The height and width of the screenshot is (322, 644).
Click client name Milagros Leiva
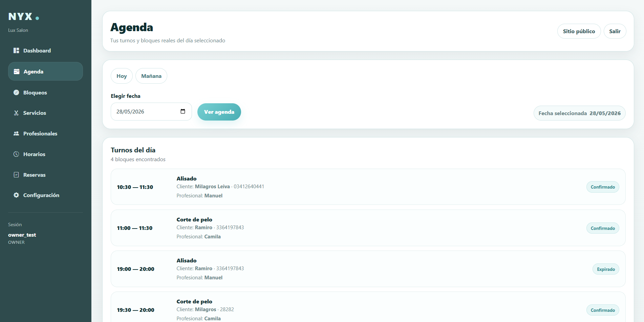click(212, 187)
